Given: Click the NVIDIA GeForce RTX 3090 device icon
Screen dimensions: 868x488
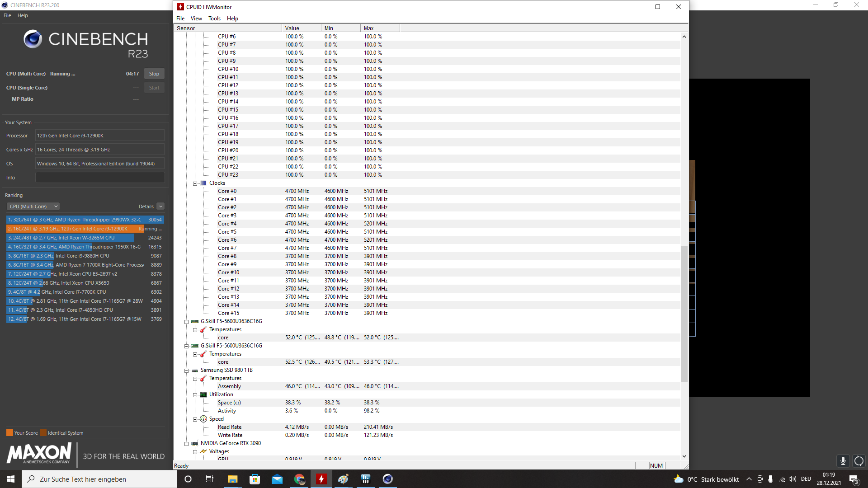Looking at the screenshot, I should (x=195, y=443).
